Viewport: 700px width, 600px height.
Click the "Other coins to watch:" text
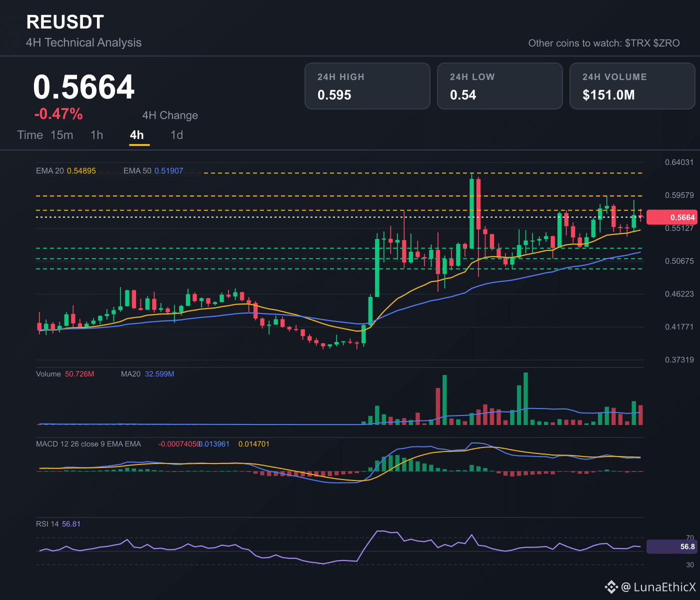575,43
